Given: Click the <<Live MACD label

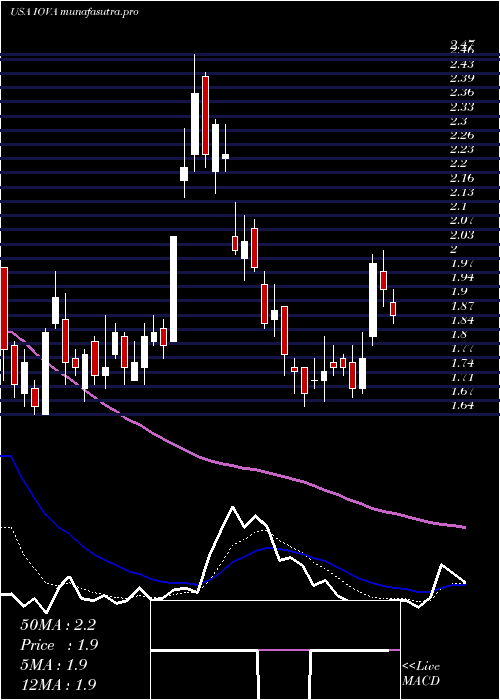Looking at the screenshot, I should pos(421,674).
